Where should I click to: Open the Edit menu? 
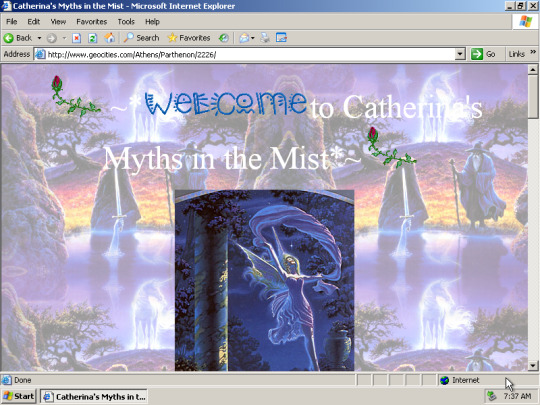(x=33, y=22)
